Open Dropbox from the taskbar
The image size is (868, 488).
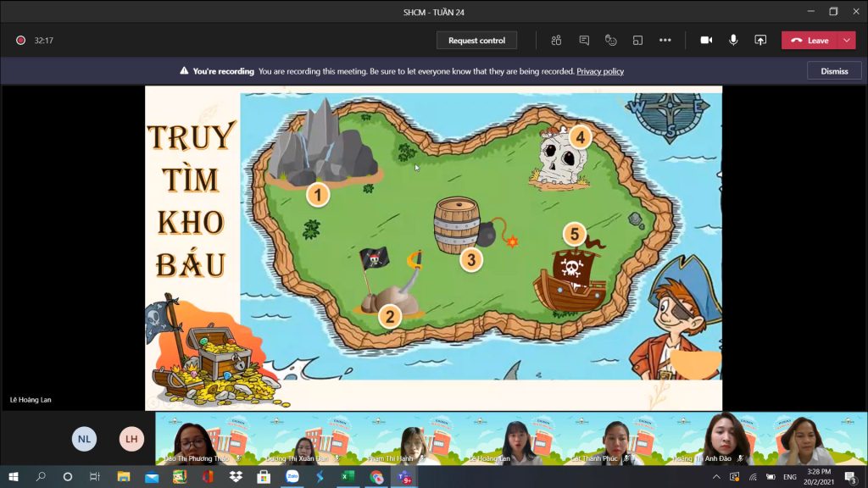[236, 477]
